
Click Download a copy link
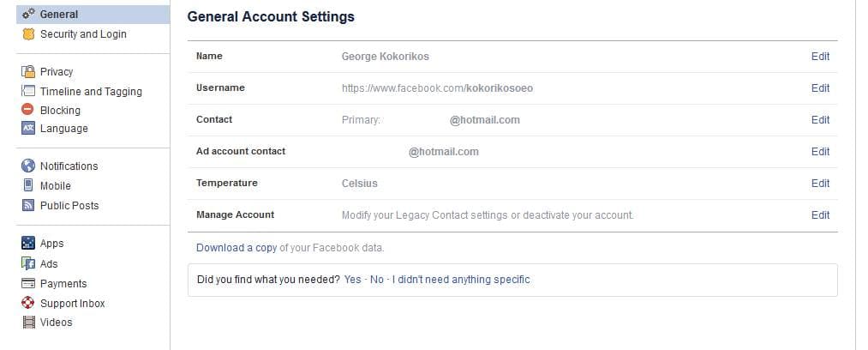pyautogui.click(x=236, y=248)
